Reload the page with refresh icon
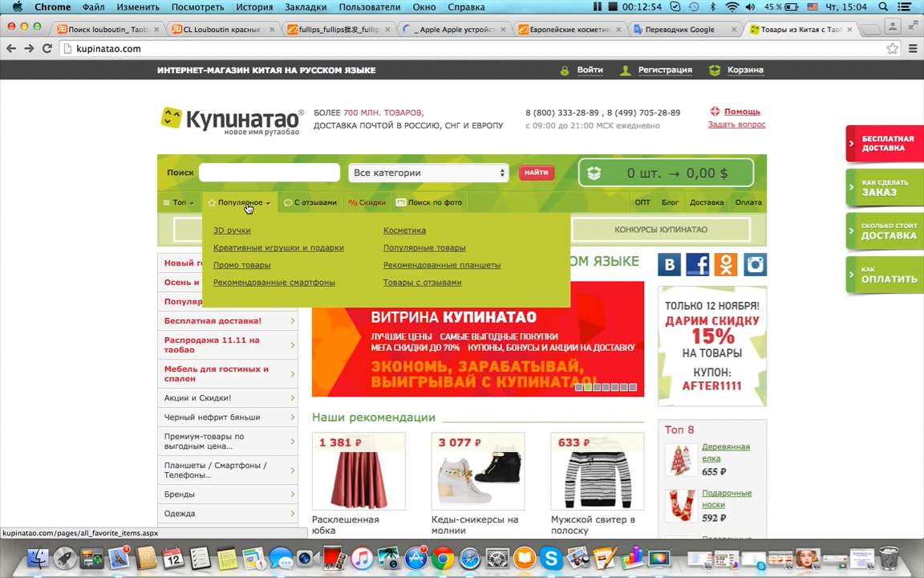The image size is (924, 578). point(47,48)
